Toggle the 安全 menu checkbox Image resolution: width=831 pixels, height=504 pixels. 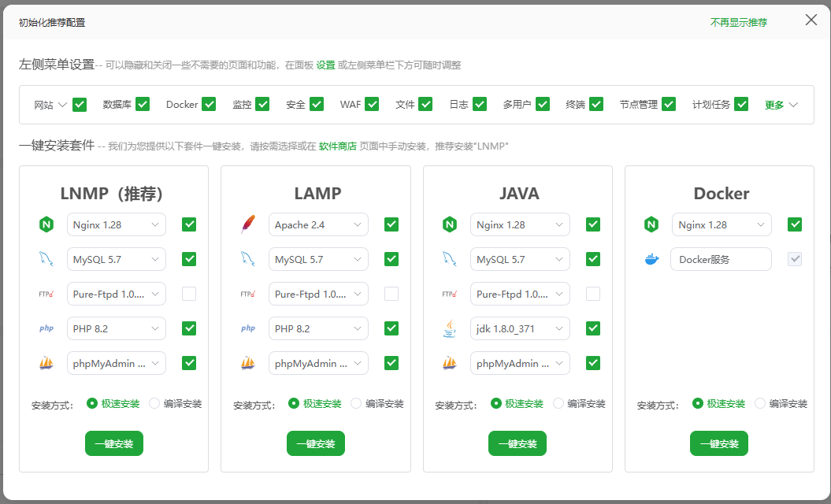317,105
